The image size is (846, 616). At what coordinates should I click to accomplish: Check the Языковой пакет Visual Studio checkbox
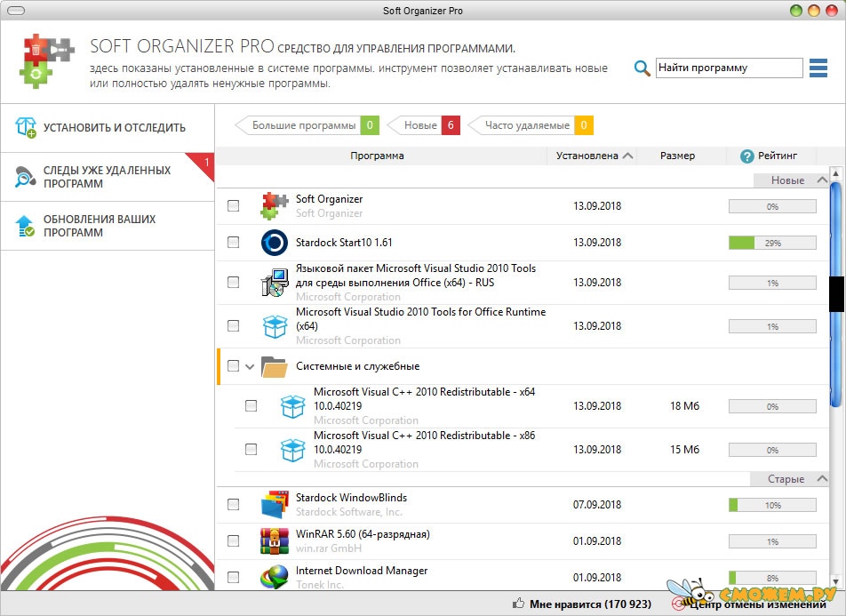233,283
